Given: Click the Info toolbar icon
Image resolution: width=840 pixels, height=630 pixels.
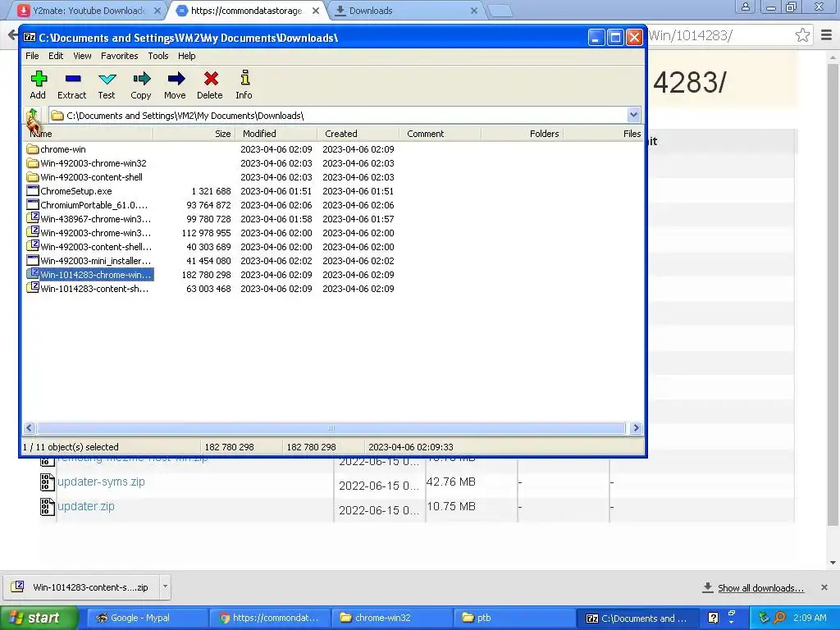Looking at the screenshot, I should click(244, 84).
